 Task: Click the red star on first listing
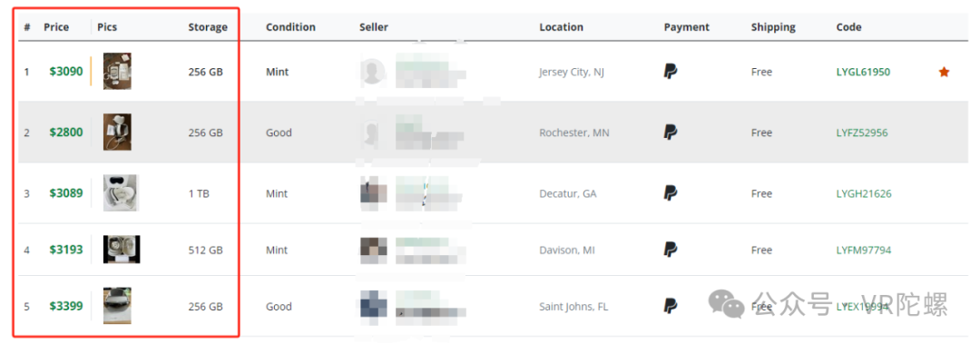[x=944, y=72]
